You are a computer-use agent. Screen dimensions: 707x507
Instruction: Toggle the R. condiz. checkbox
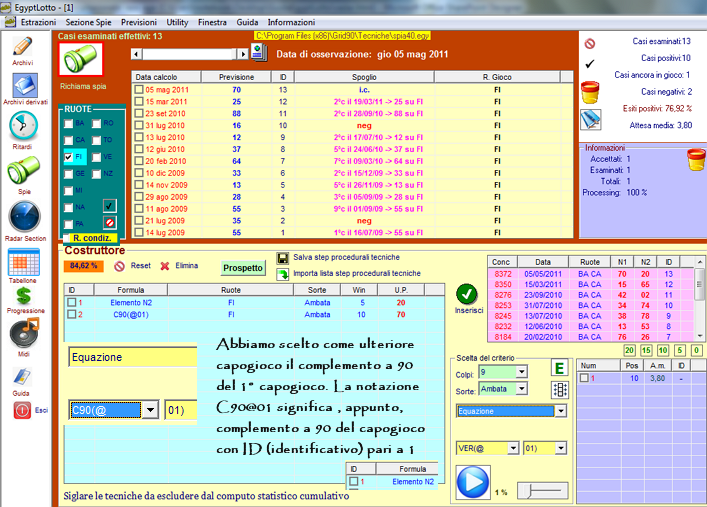coord(66,238)
